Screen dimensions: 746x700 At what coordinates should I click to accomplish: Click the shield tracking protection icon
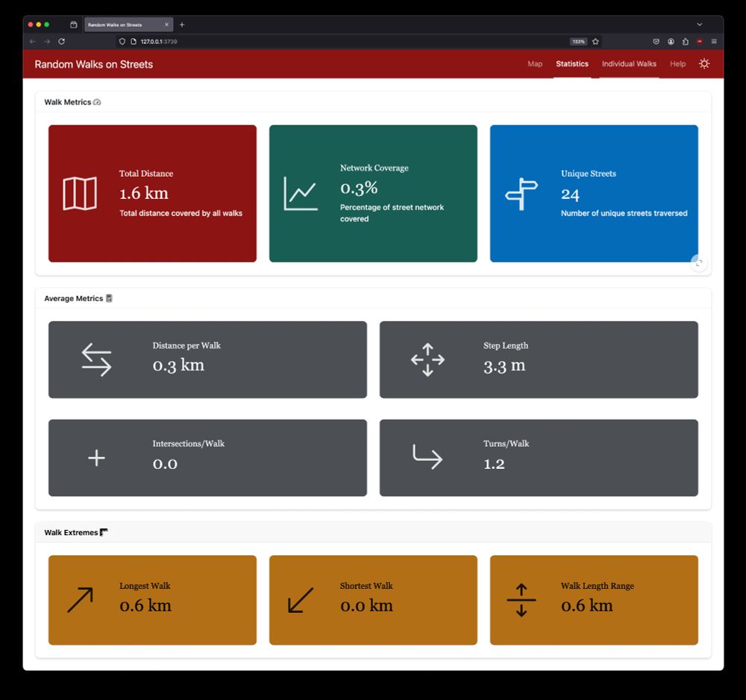[122, 41]
